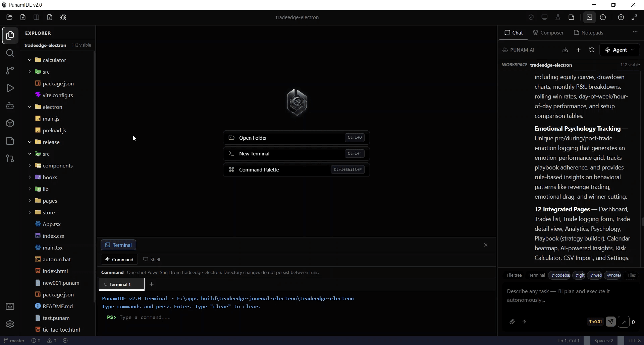Expand the store folder
Image resolution: width=644 pixels, height=345 pixels.
[x=30, y=212]
